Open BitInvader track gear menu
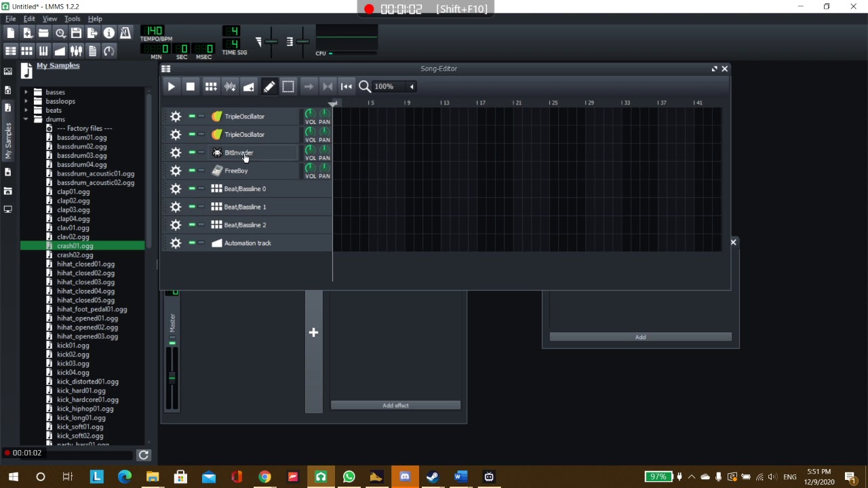The width and height of the screenshot is (868, 488). click(x=176, y=152)
